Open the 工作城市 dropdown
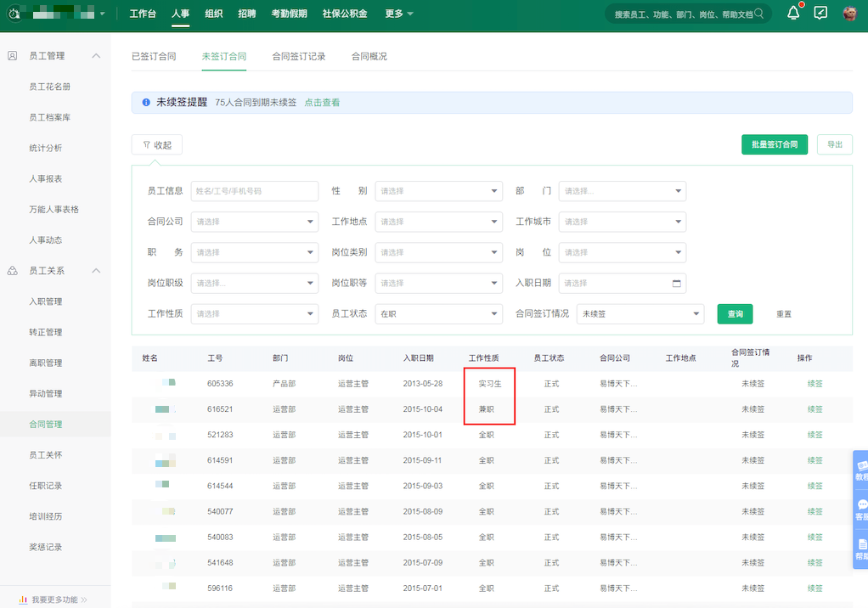 623,222
